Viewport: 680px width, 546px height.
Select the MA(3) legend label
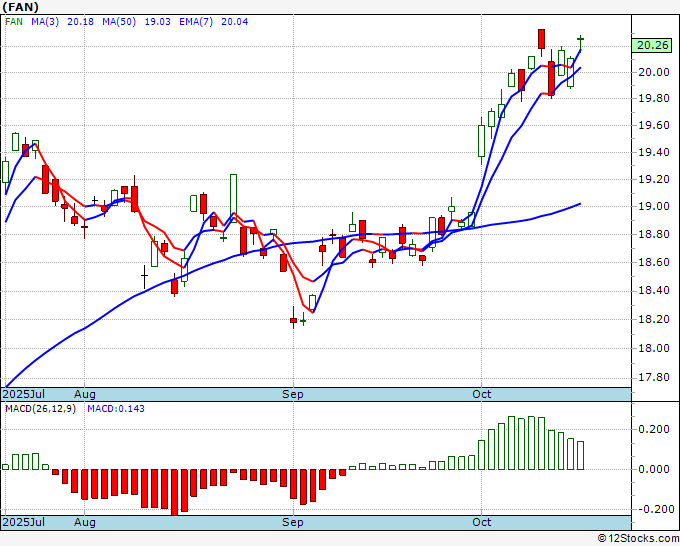pos(45,22)
